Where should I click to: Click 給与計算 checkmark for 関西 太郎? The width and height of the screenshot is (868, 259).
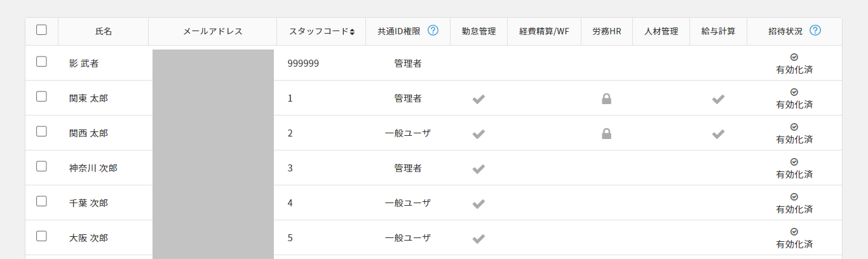(x=718, y=134)
